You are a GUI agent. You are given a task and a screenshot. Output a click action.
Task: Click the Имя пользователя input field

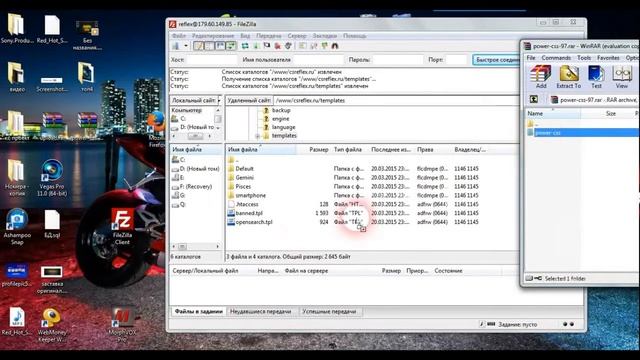[318, 60]
